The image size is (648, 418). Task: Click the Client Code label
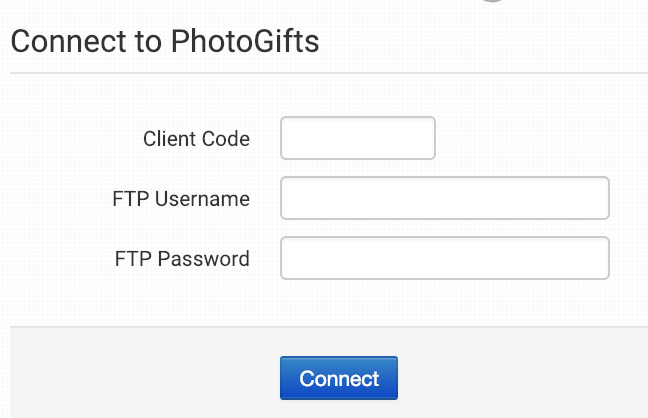point(196,139)
